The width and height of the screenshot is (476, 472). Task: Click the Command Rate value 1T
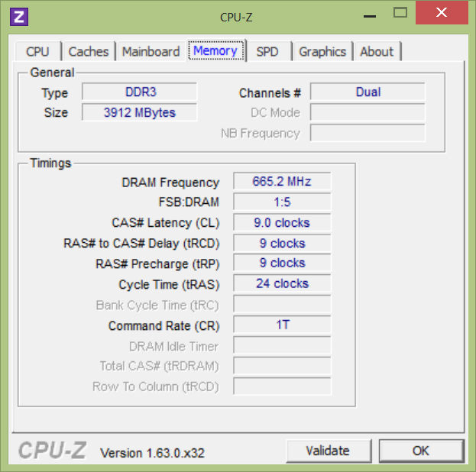coord(282,325)
